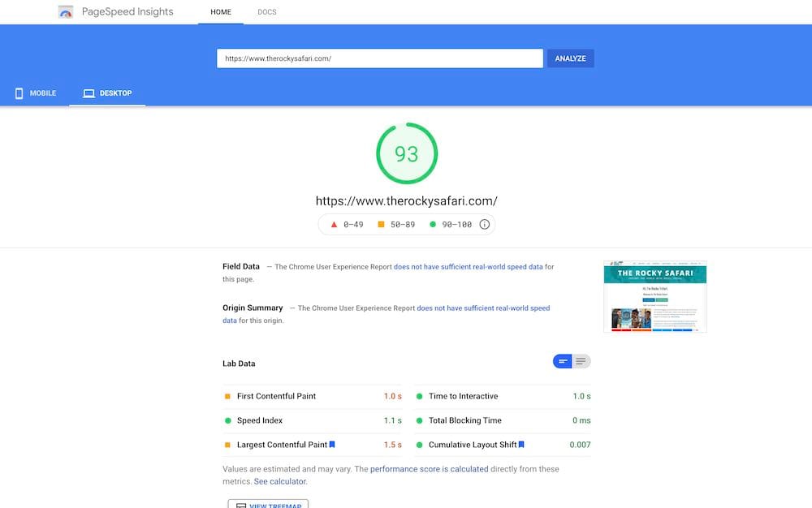Click the Speed Index value 1.1 s
Viewport: 812px width, 508px height.
pos(392,420)
